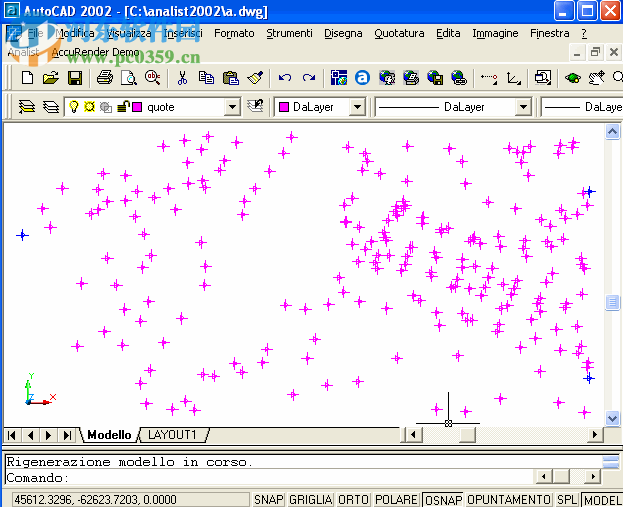The image size is (623, 507).
Task: Undo the last action
Action: [x=285, y=77]
